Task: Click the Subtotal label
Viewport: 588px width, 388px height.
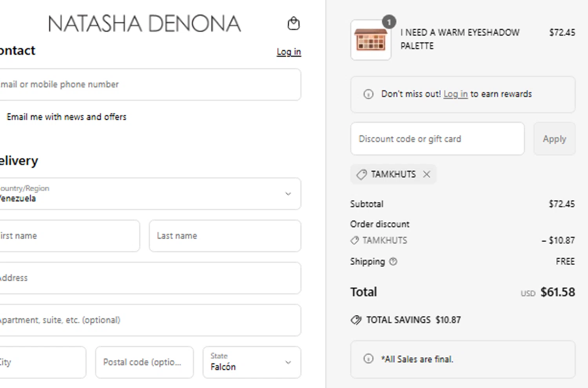Action: [x=367, y=204]
